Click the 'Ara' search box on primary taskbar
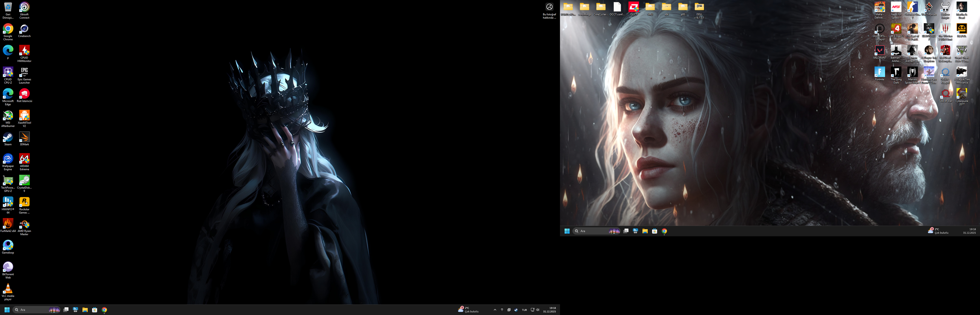The height and width of the screenshot is (315, 980). pos(37,310)
